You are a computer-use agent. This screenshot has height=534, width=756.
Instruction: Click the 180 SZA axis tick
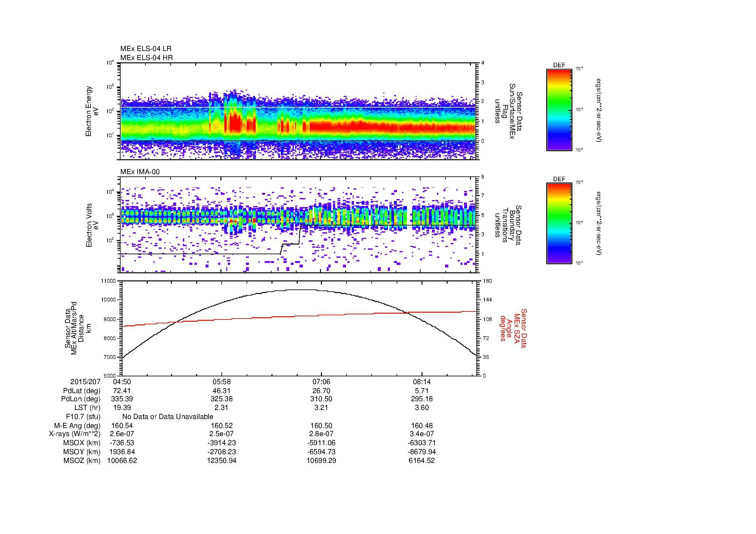click(x=487, y=281)
